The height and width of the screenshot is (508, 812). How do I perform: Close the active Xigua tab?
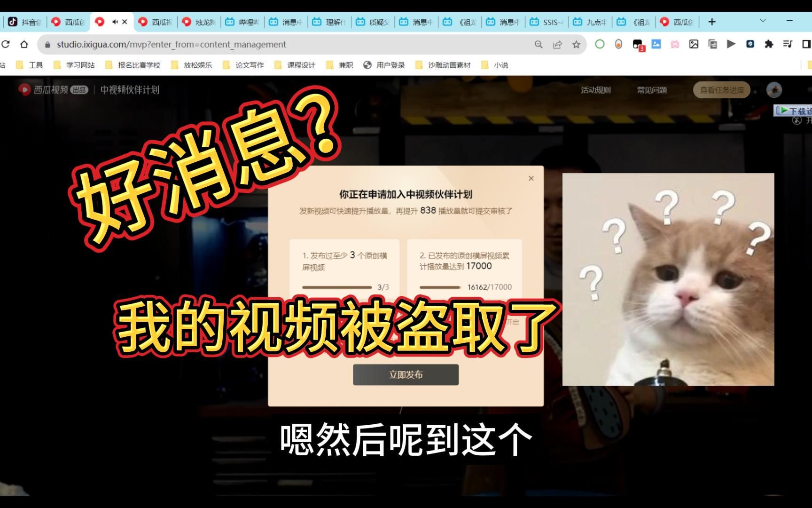[125, 22]
